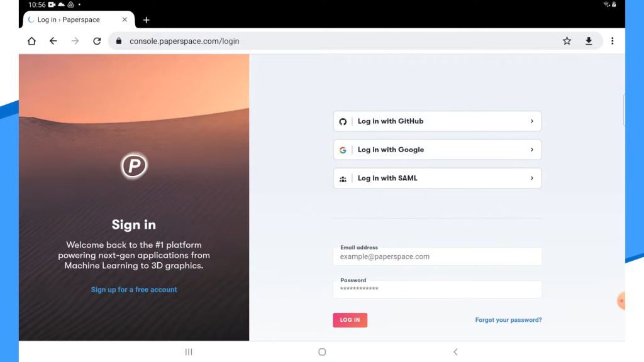Click the browser forward arrow

coord(75,41)
